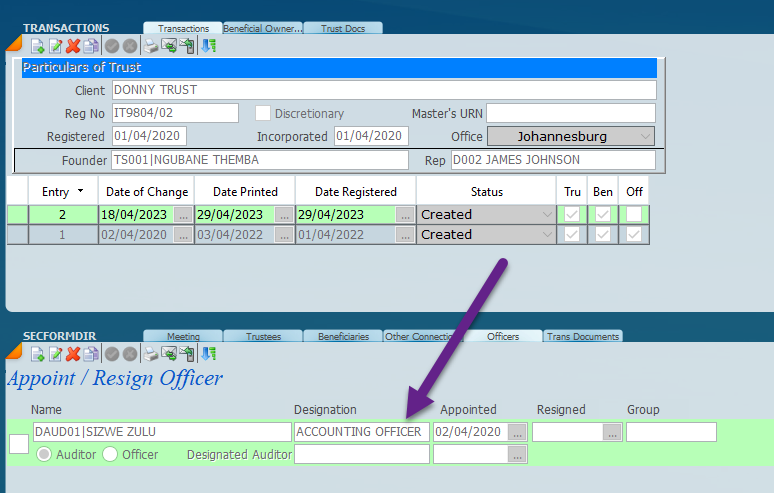The width and height of the screenshot is (774, 493).
Task: Click the red delete icon in SECFORMDIR toolbar
Action: (73, 354)
